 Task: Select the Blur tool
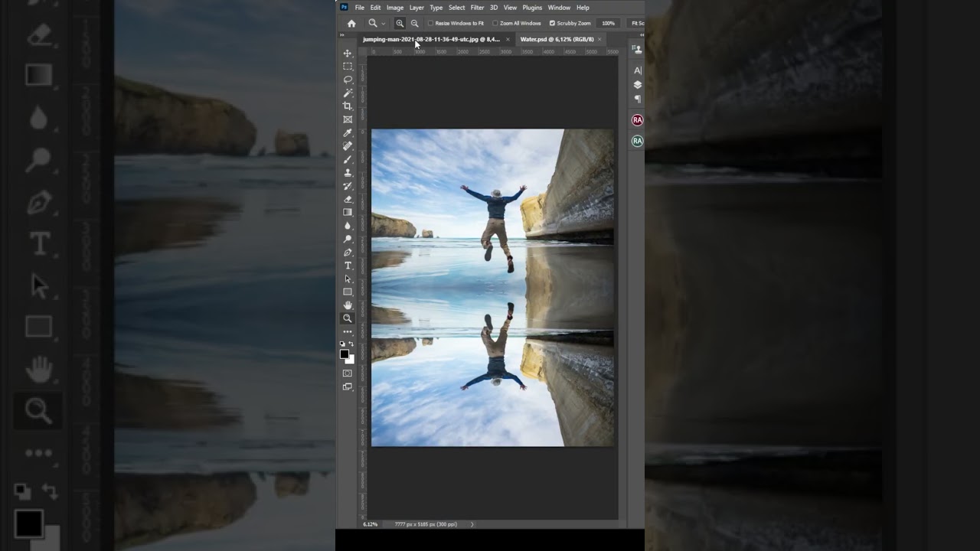click(348, 226)
